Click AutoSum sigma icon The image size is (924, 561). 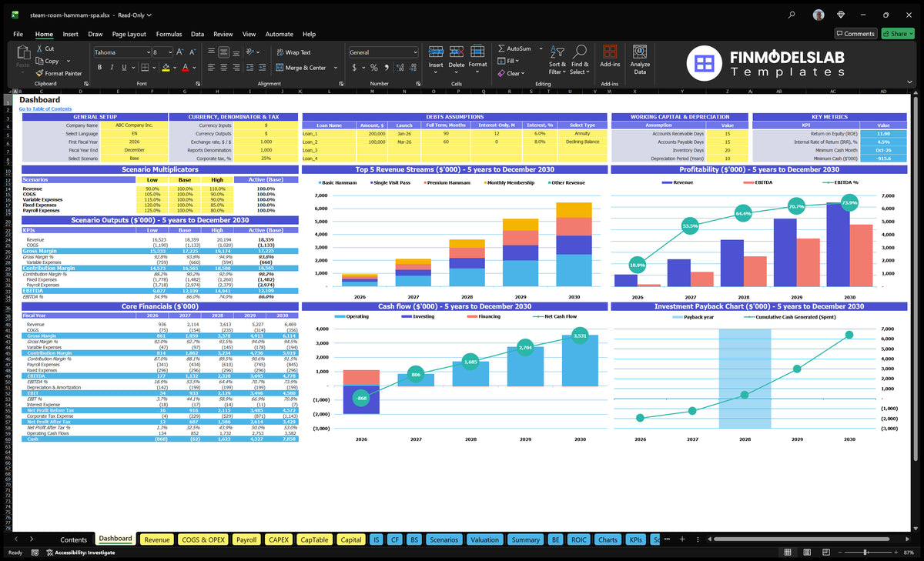coord(502,48)
